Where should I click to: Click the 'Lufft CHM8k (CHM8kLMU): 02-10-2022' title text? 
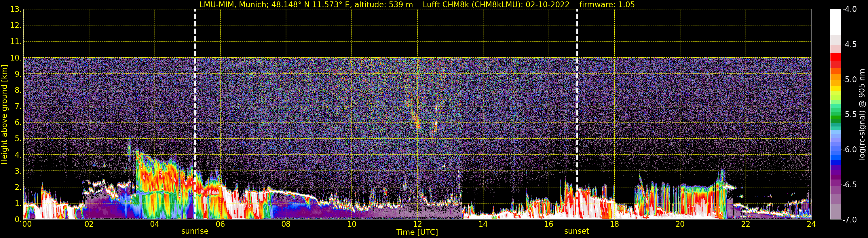coord(496,5)
